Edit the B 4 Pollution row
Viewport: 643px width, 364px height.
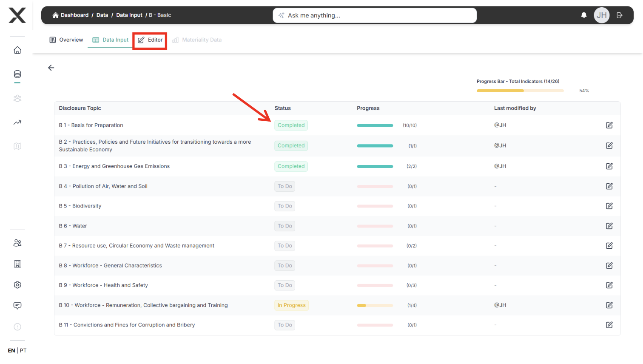click(609, 186)
